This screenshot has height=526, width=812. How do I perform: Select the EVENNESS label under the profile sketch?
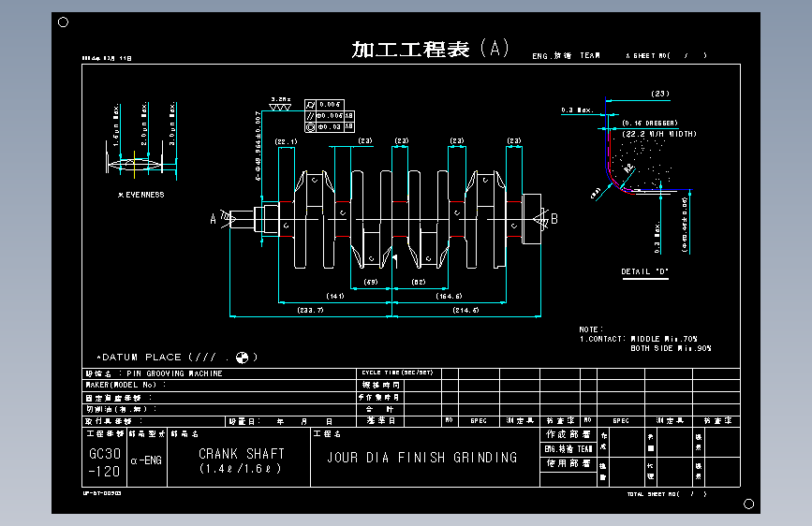[140, 195]
